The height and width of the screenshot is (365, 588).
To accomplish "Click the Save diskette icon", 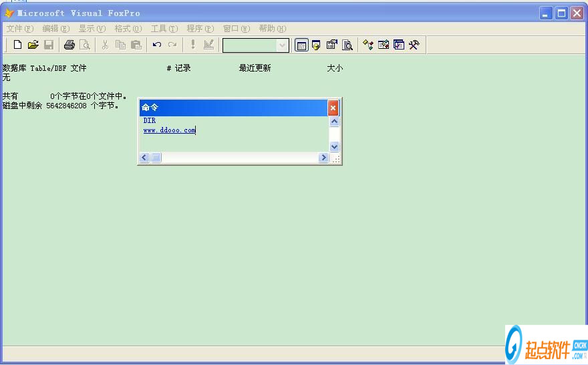I will (x=49, y=45).
